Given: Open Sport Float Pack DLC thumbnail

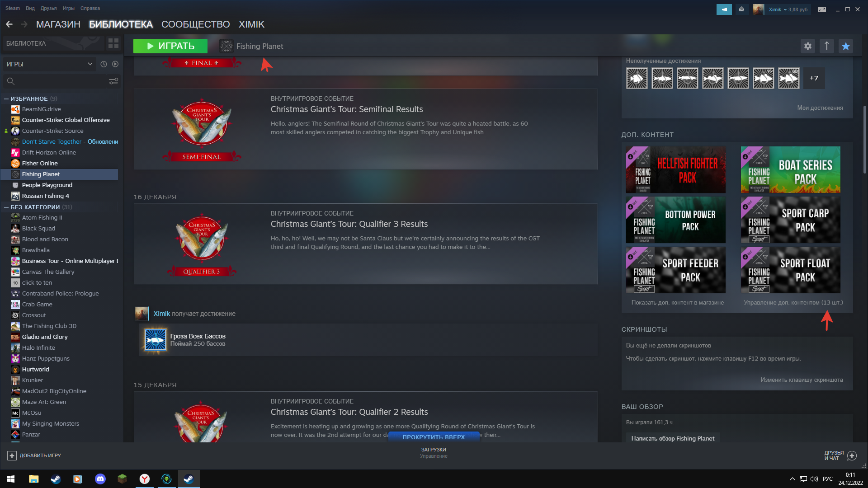Looking at the screenshot, I should [791, 270].
